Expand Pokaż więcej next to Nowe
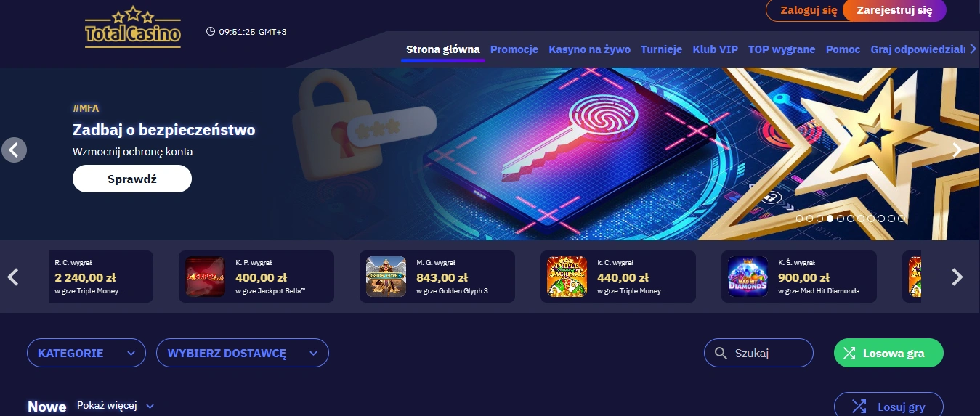The image size is (980, 416). 116,406
